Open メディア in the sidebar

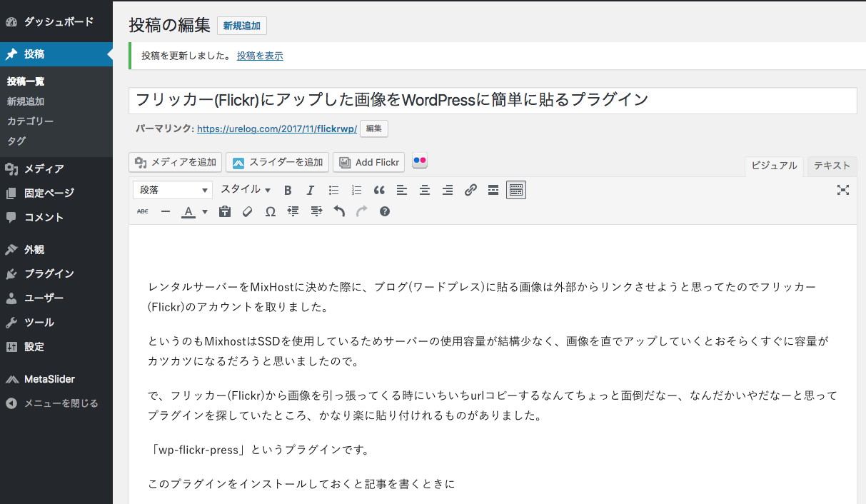click(x=56, y=168)
